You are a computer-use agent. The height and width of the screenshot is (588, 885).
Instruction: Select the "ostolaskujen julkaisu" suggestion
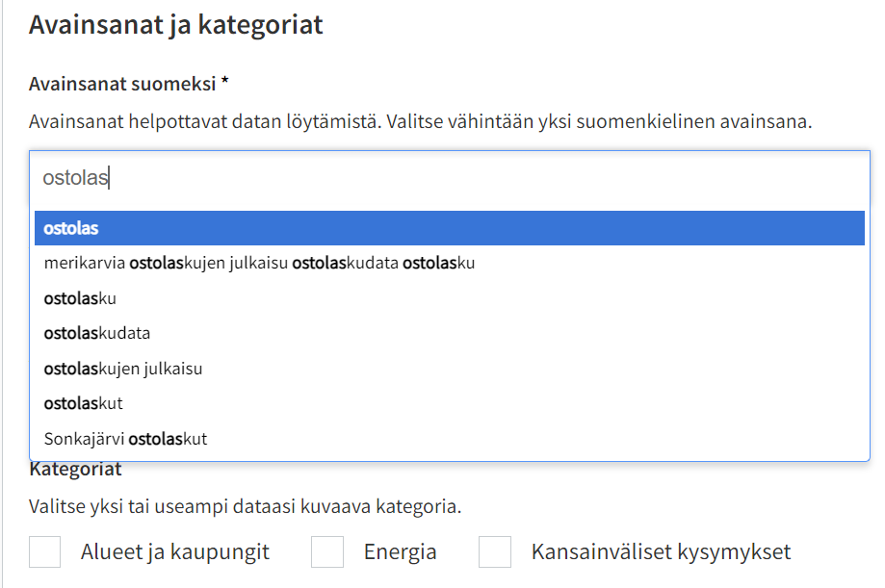(120, 369)
